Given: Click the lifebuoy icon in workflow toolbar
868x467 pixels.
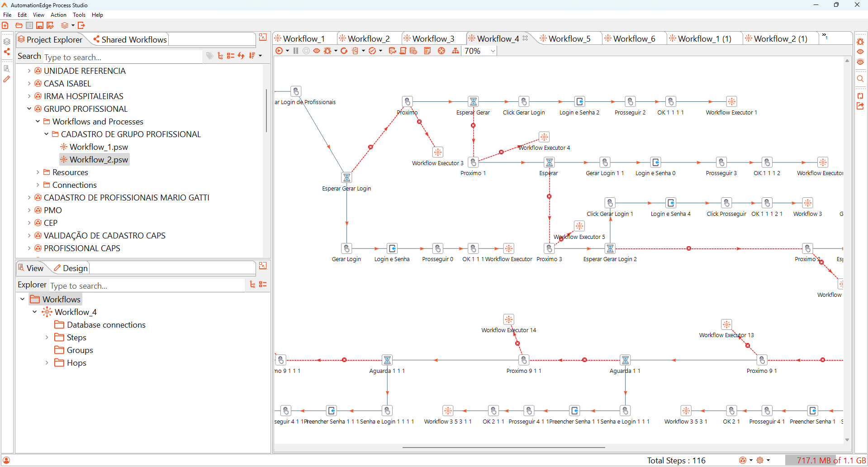Looking at the screenshot, I should tap(441, 51).
